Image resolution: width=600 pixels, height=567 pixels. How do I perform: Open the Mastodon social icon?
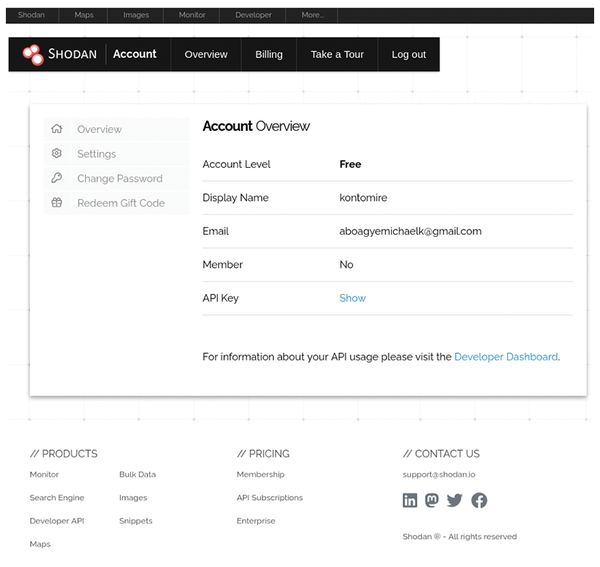(432, 500)
